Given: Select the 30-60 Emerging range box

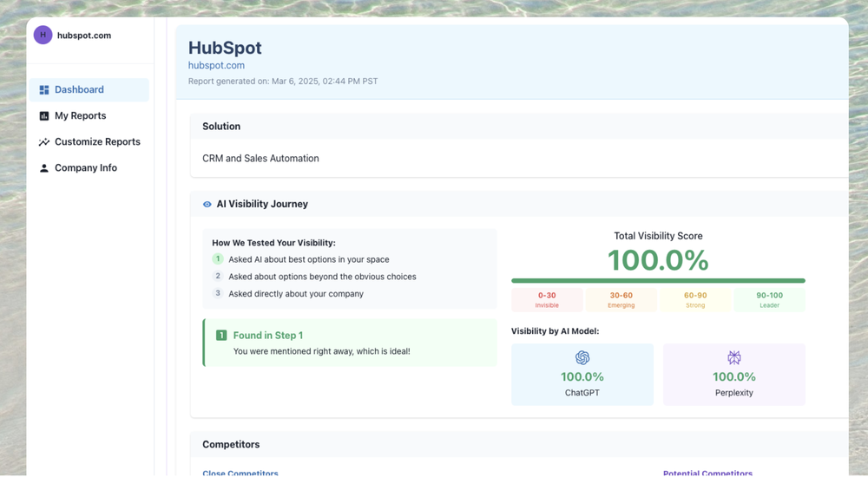Looking at the screenshot, I should coord(621,299).
